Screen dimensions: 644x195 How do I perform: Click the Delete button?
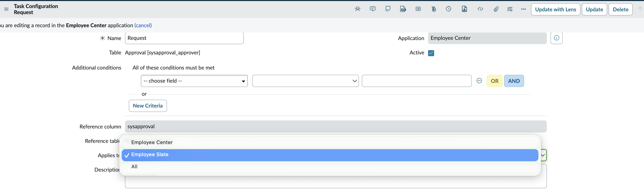tap(620, 9)
